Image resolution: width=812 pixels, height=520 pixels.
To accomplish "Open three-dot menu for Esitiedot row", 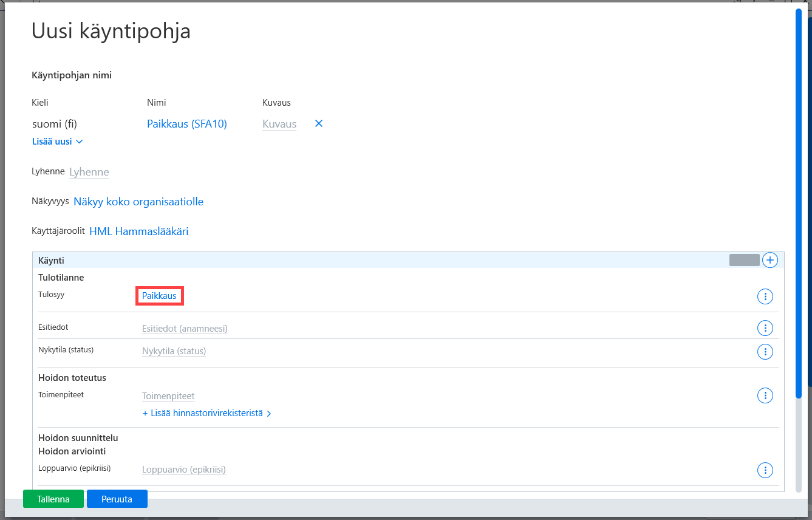I will [765, 328].
